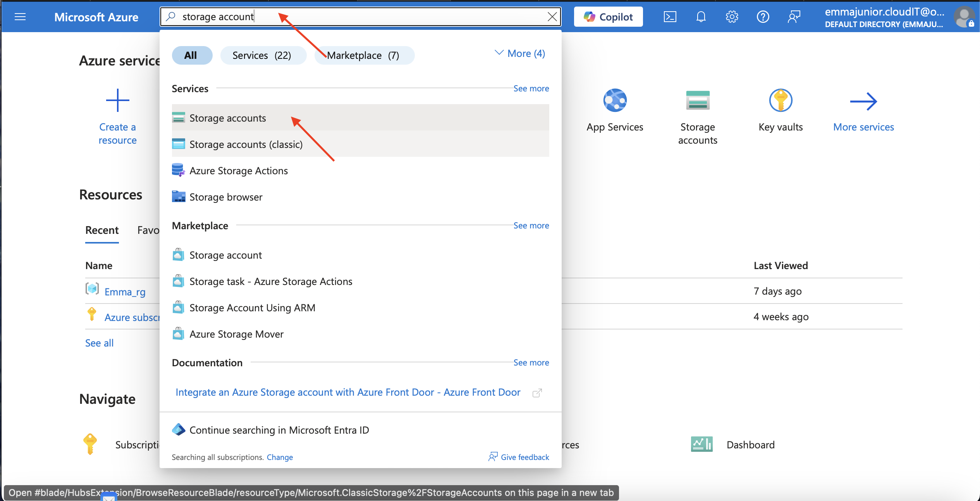Click See more next to Marketplace

[x=531, y=225]
